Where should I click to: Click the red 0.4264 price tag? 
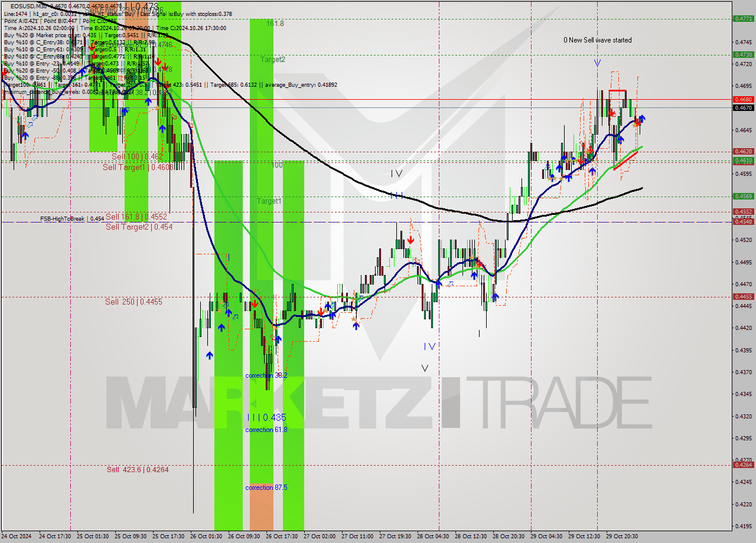pyautogui.click(x=743, y=465)
